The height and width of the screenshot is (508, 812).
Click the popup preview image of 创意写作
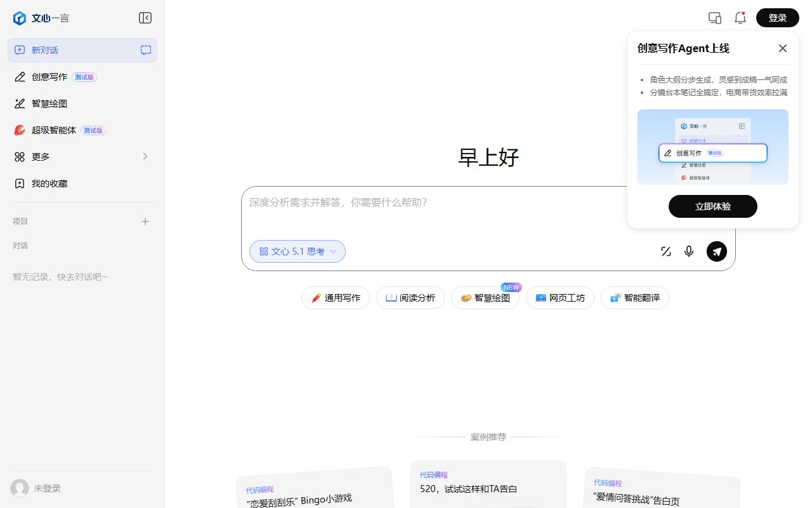tap(713, 147)
